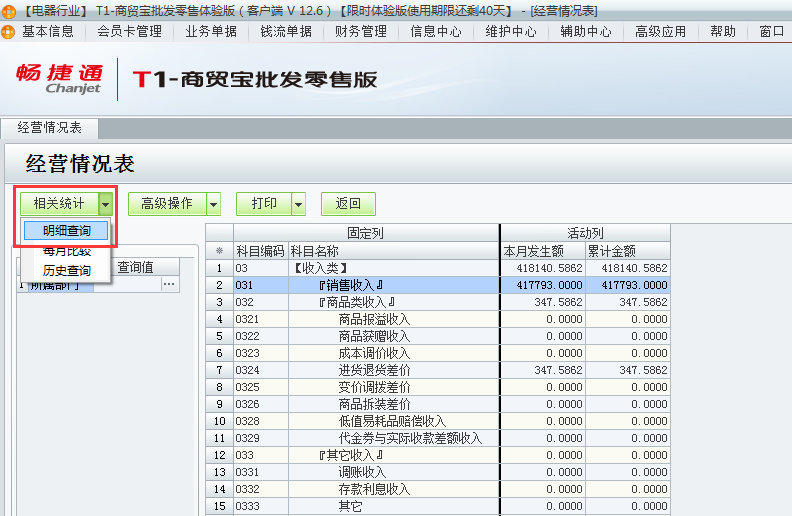
Task: Click the 查询值 column header
Action: point(135,267)
